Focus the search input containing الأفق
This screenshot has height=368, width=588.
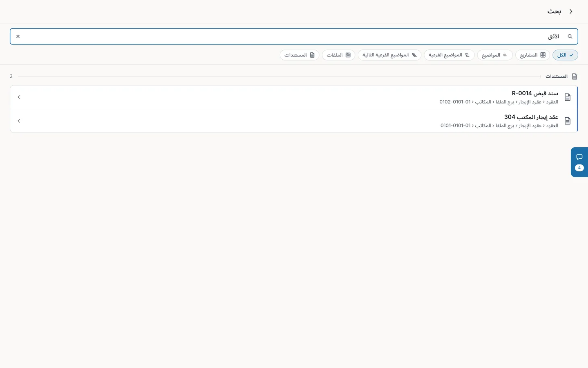[294, 36]
